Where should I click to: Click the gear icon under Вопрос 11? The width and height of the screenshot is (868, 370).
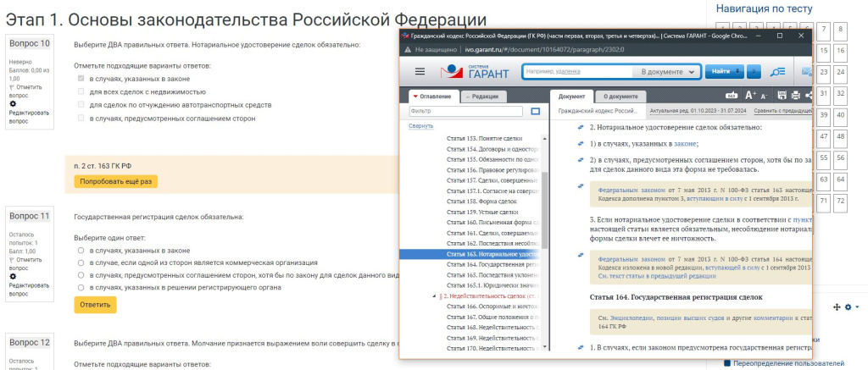click(x=14, y=276)
